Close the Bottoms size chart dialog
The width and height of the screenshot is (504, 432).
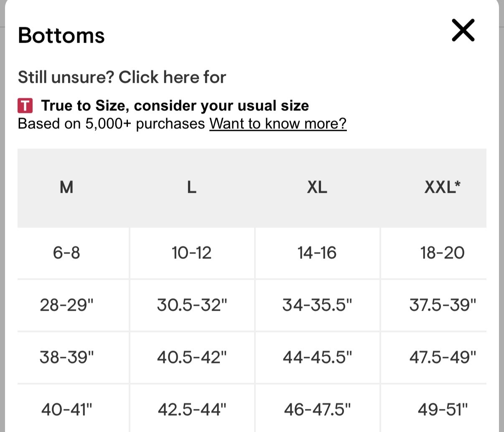[x=463, y=30]
